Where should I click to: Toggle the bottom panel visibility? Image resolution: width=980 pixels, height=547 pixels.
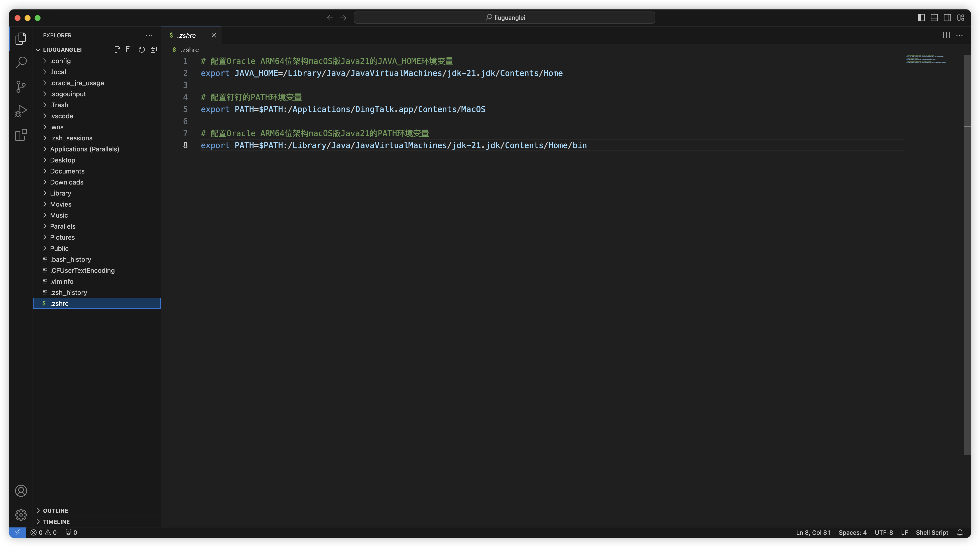[934, 18]
